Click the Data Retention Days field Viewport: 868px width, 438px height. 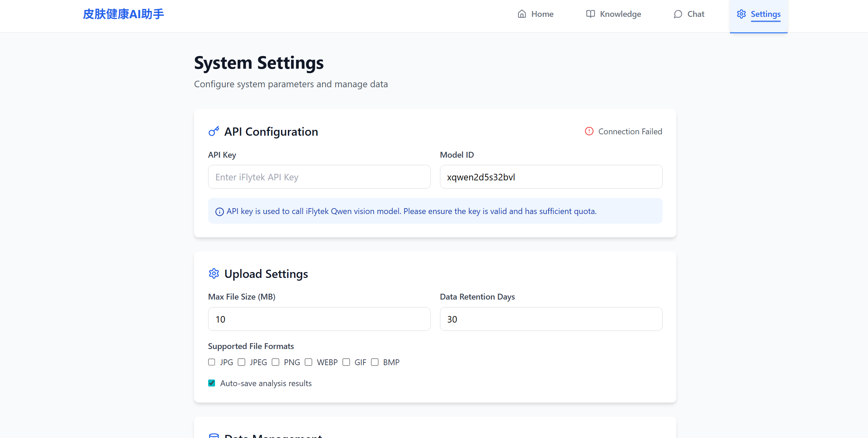coord(551,319)
